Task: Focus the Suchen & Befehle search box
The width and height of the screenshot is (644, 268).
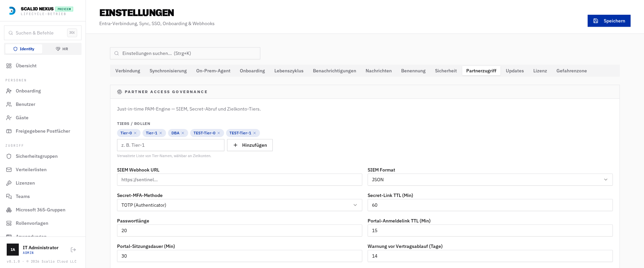Action: 43,33
